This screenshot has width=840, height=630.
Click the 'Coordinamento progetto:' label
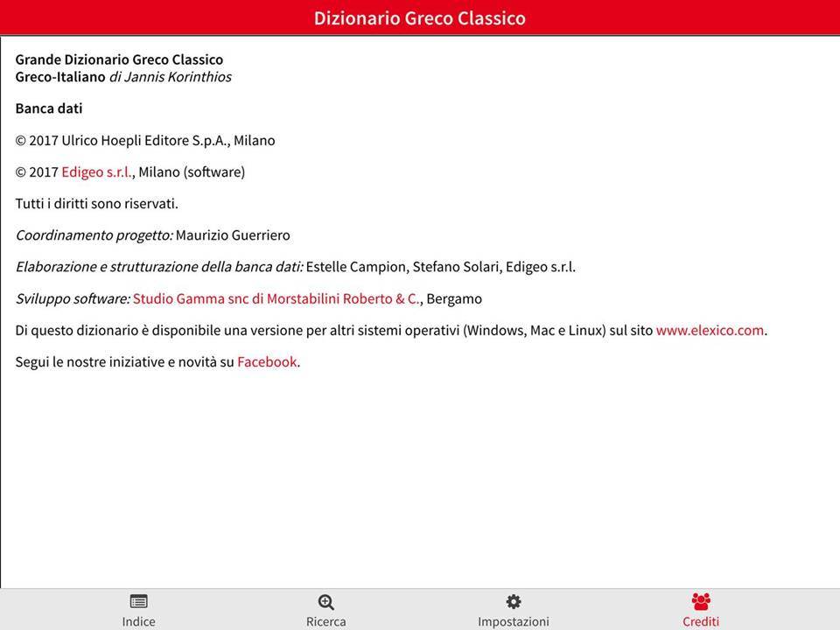[x=94, y=235]
